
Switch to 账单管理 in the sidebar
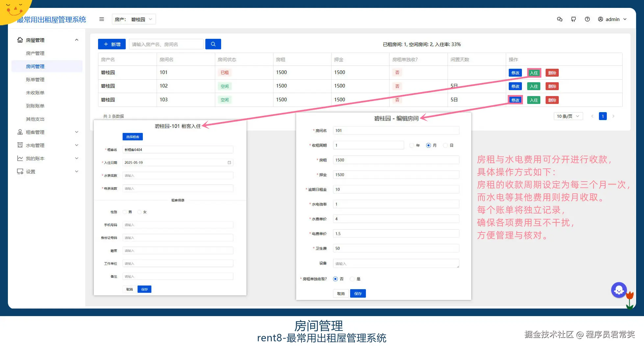click(36, 79)
